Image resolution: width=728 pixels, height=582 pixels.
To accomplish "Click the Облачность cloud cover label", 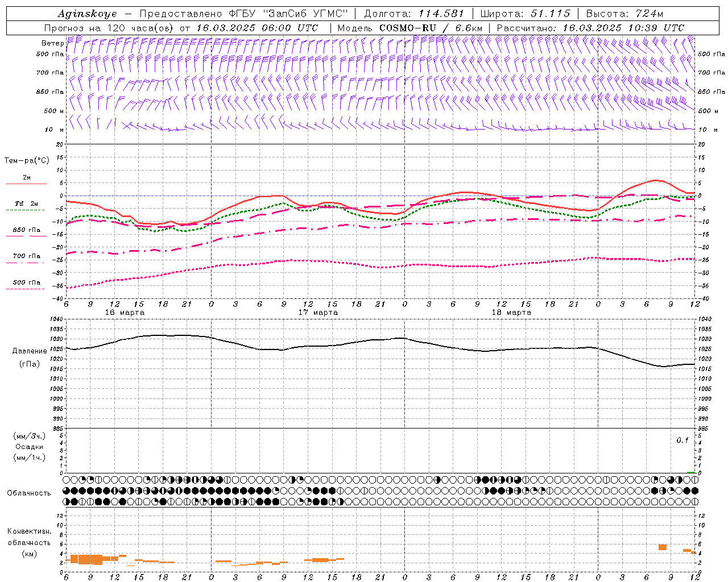I will (29, 493).
